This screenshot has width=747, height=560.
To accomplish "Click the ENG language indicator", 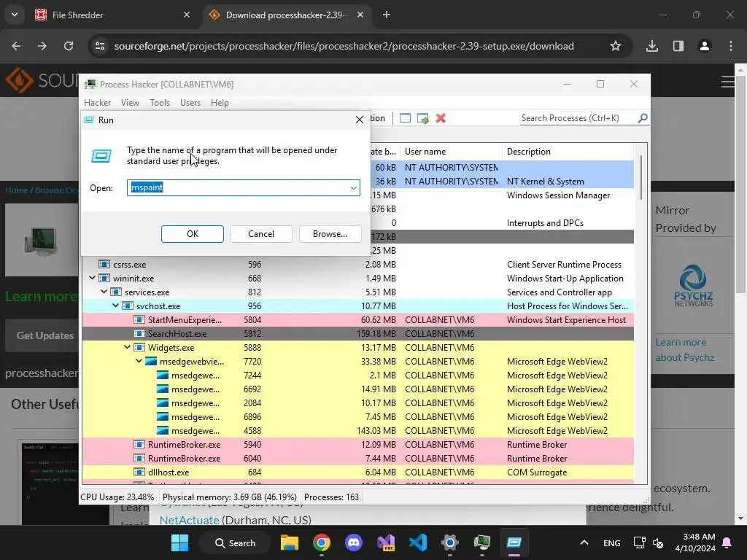I will click(612, 542).
